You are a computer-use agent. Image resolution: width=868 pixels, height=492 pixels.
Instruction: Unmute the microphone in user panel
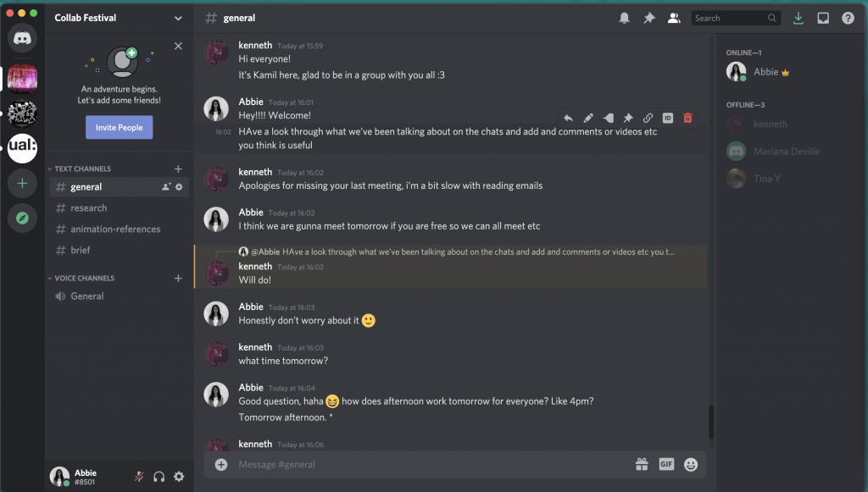(139, 477)
